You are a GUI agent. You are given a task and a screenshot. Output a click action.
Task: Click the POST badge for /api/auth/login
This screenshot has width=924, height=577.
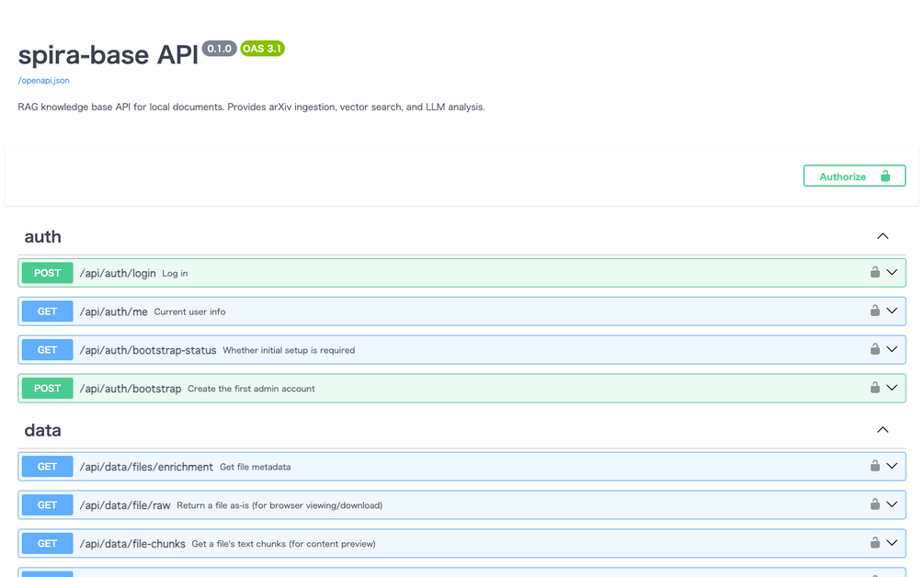click(47, 273)
